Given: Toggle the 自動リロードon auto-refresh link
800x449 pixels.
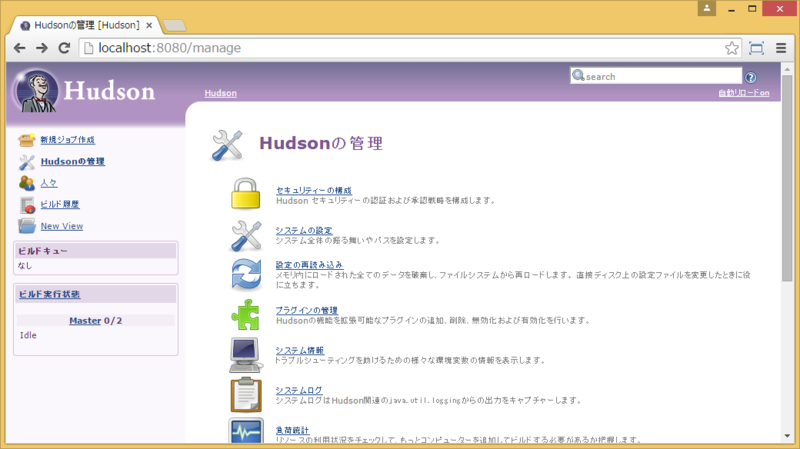Looking at the screenshot, I should tap(744, 93).
